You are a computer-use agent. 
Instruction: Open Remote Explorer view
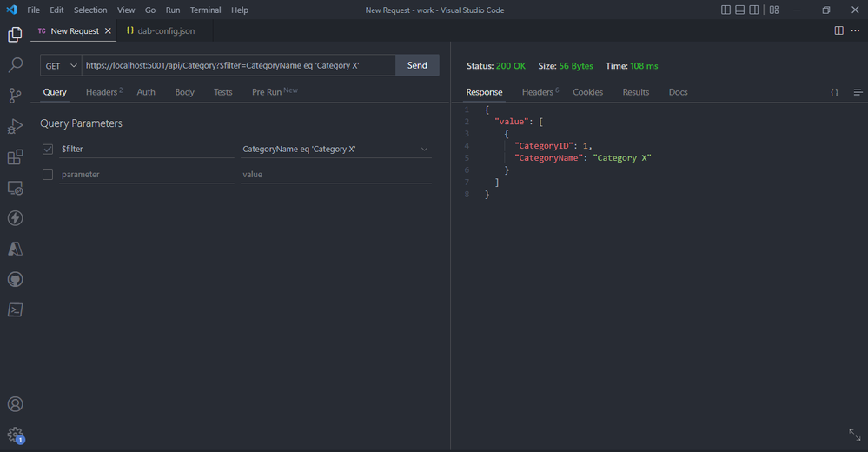pyautogui.click(x=15, y=188)
